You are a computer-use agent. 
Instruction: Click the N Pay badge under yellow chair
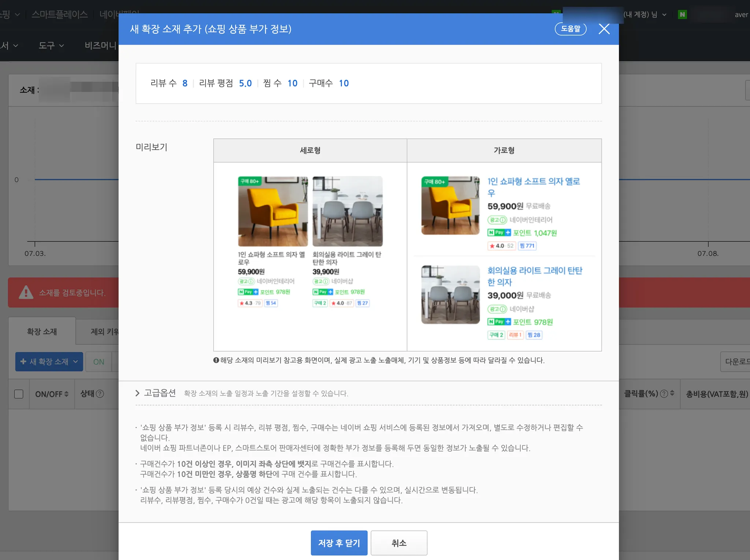(248, 292)
